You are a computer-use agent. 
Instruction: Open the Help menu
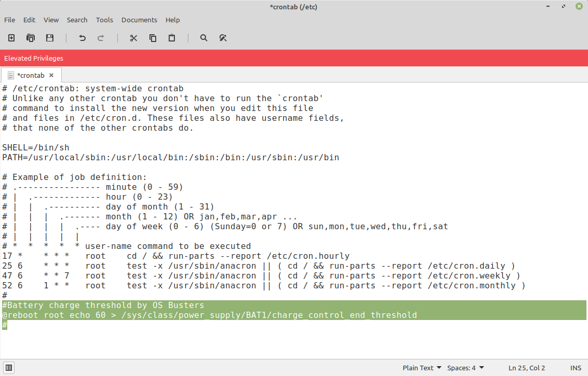[x=173, y=20]
